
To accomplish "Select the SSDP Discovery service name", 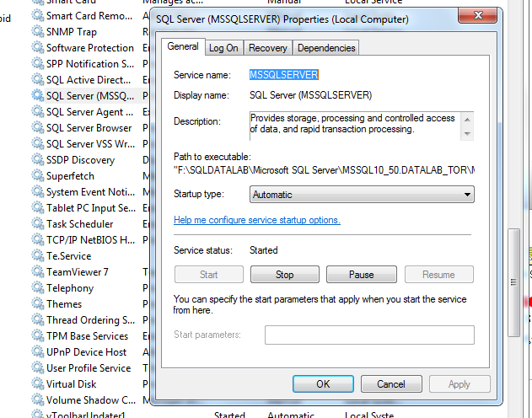I will point(80,159).
